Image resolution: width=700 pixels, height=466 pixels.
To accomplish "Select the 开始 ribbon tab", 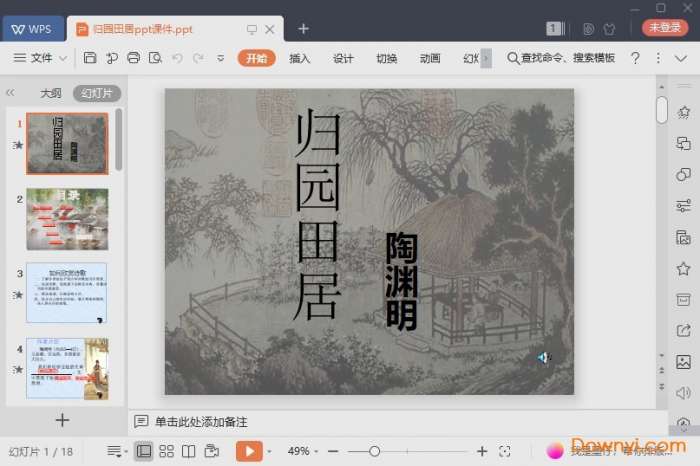I will coord(256,58).
